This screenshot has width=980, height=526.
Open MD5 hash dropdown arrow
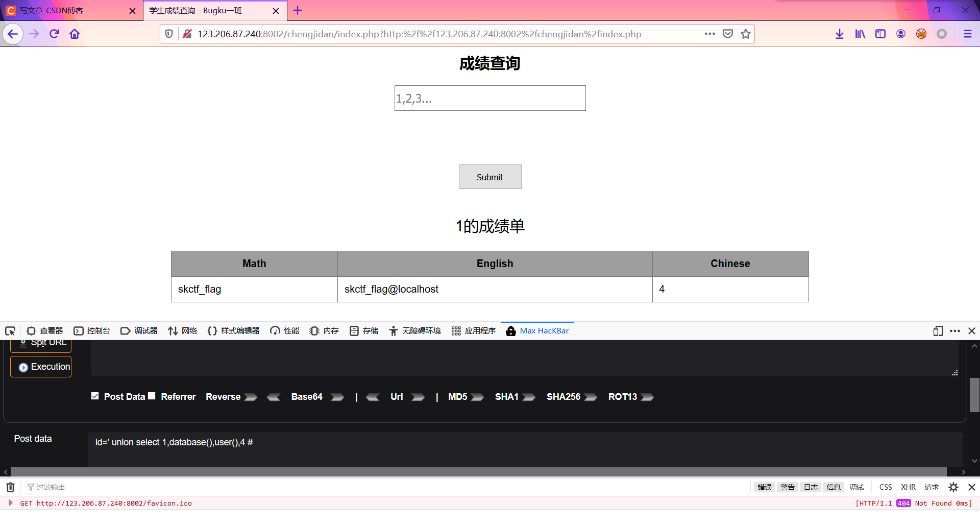pyautogui.click(x=477, y=397)
